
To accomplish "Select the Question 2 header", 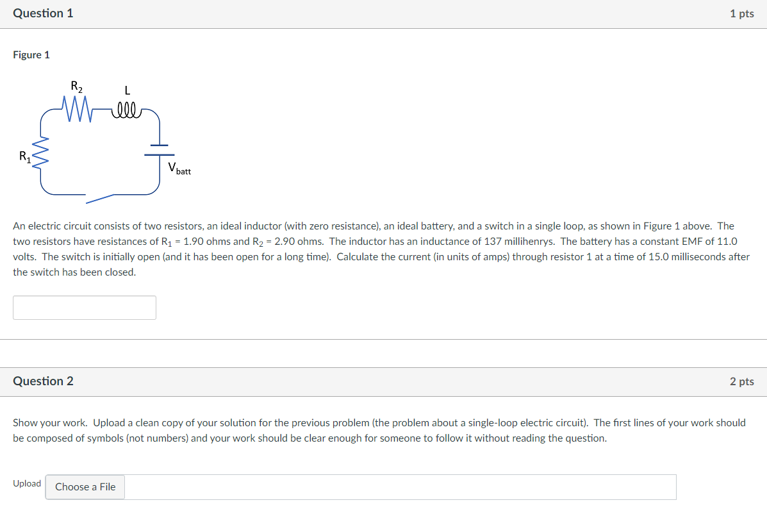I will click(43, 381).
